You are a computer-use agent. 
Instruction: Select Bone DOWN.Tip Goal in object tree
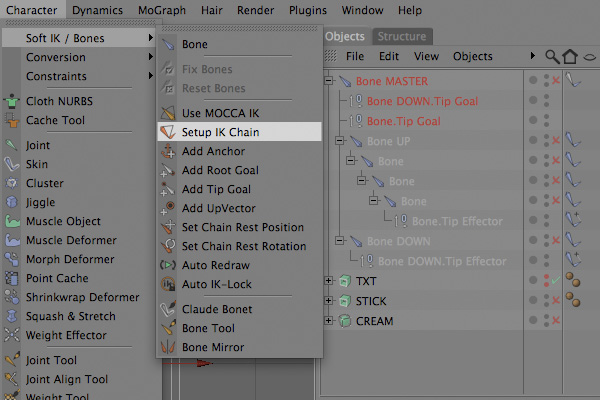pos(422,101)
